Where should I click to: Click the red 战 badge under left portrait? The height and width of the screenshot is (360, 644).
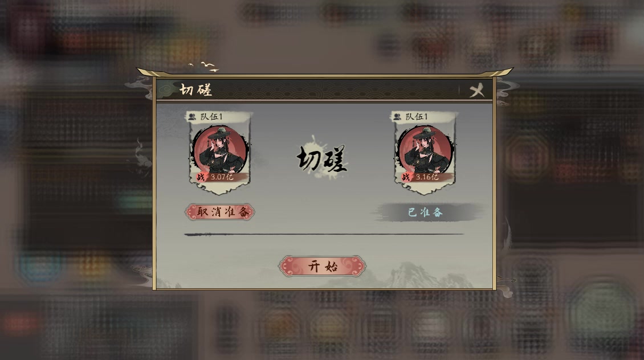click(201, 177)
